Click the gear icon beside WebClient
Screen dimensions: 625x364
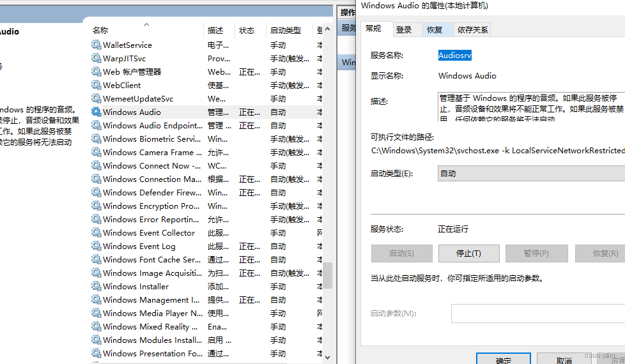click(x=96, y=85)
